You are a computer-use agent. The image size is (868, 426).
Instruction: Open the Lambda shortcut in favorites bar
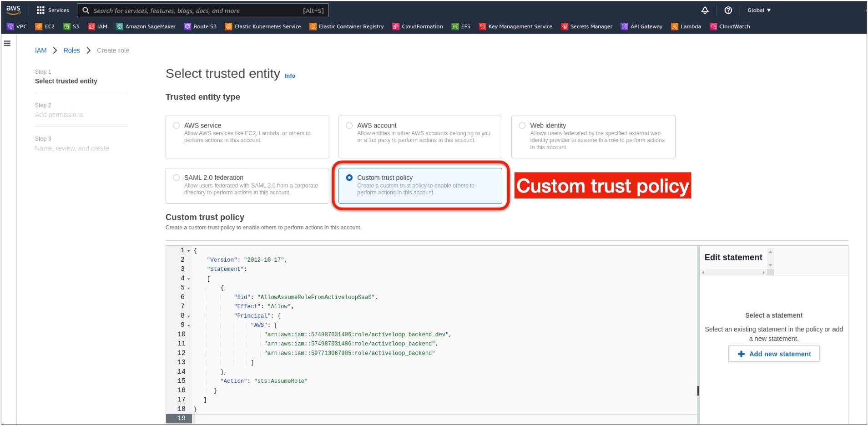click(x=686, y=26)
